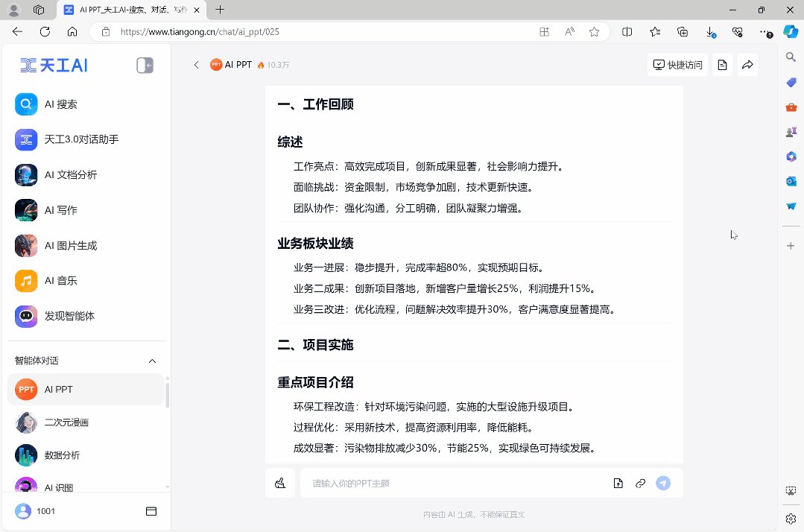Image resolution: width=804 pixels, height=532 pixels.
Task: Launch the AI 音乐 tool
Action: coord(60,281)
